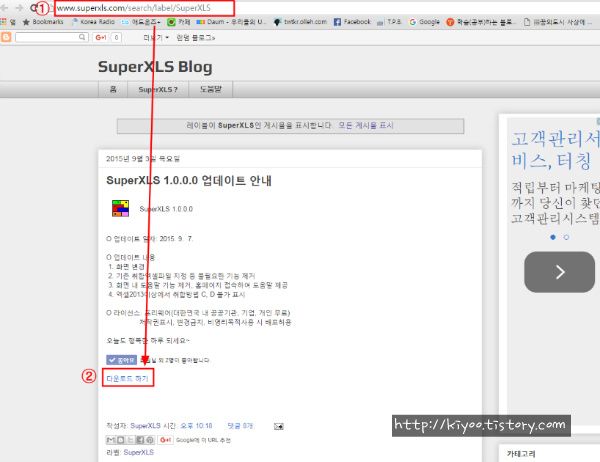The height and width of the screenshot is (462, 600).
Task: Click the 2015년 9월 post date header
Action: point(143,158)
